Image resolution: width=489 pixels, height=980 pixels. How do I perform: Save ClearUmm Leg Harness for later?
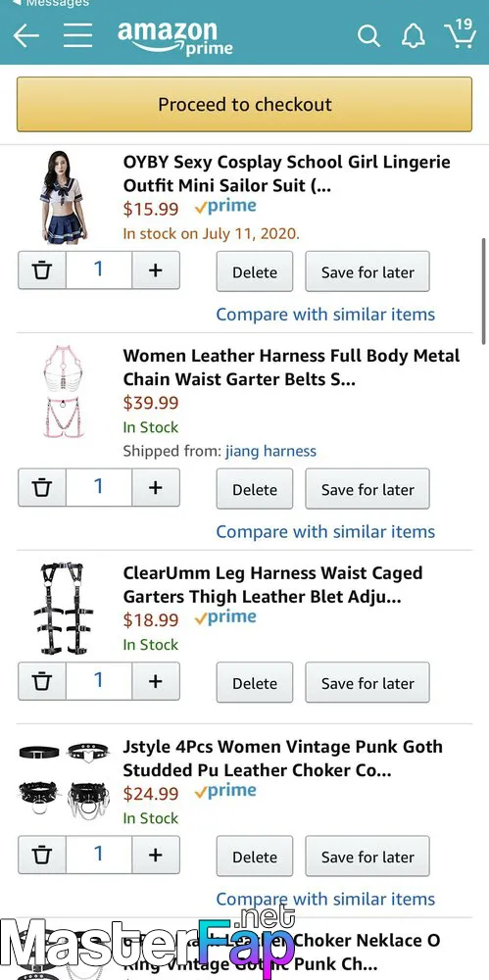pos(367,684)
